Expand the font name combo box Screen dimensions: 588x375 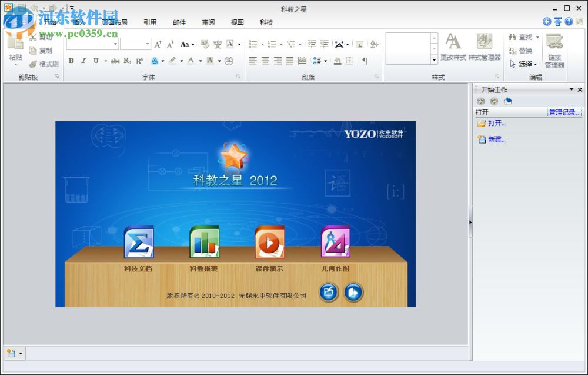115,44
